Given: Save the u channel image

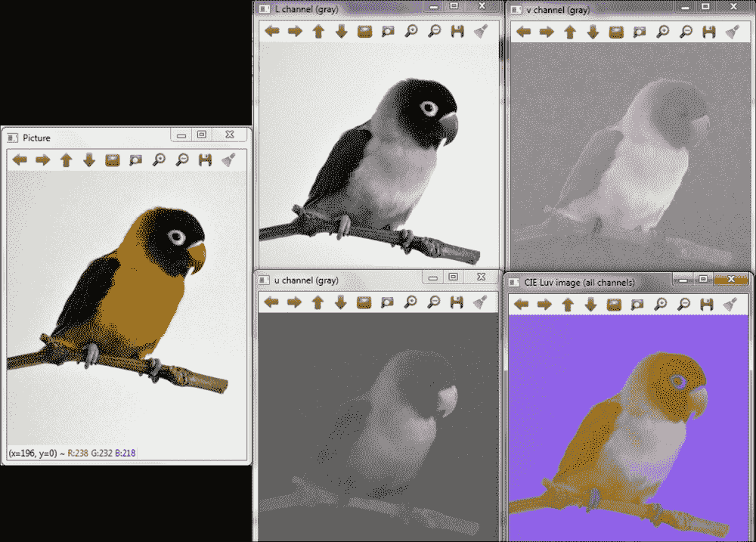Looking at the screenshot, I should pyautogui.click(x=457, y=302).
